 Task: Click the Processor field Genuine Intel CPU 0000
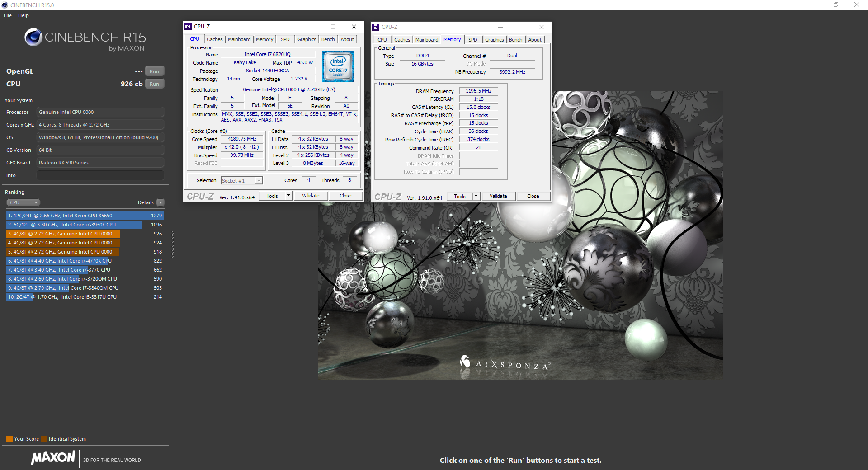click(x=100, y=112)
